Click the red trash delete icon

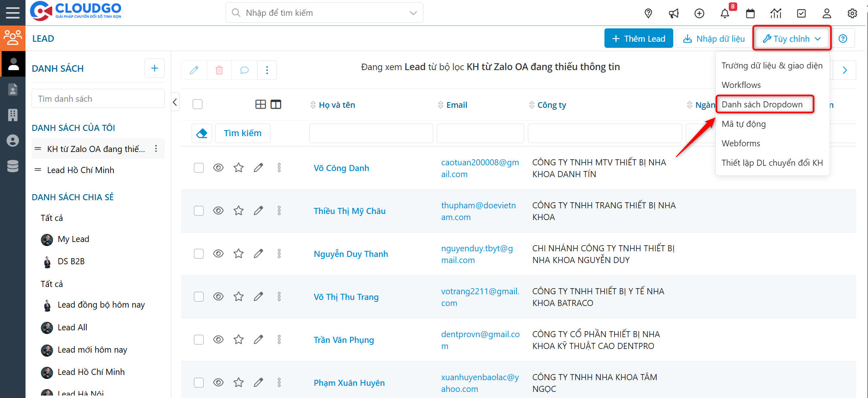[x=219, y=70]
